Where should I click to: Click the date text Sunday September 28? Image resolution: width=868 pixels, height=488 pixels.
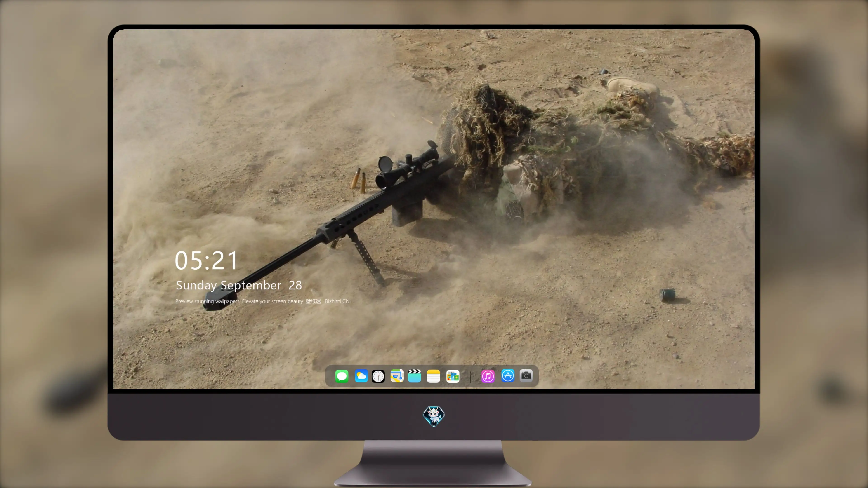(x=238, y=285)
